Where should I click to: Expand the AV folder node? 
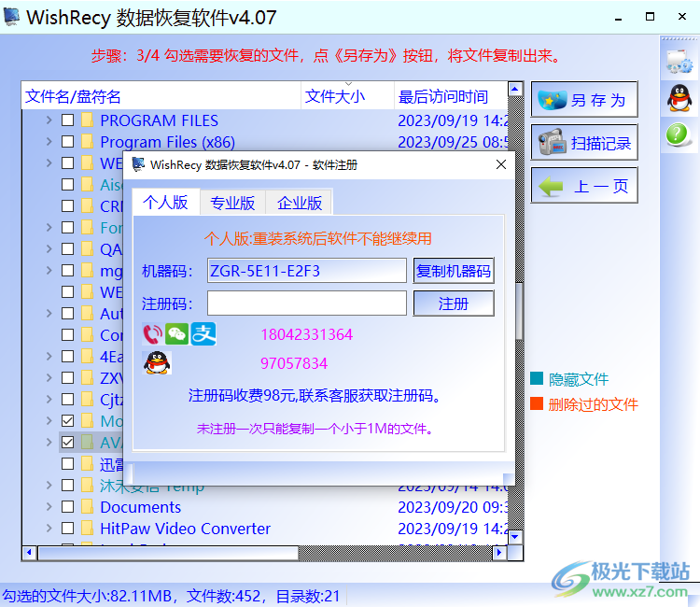[49, 443]
